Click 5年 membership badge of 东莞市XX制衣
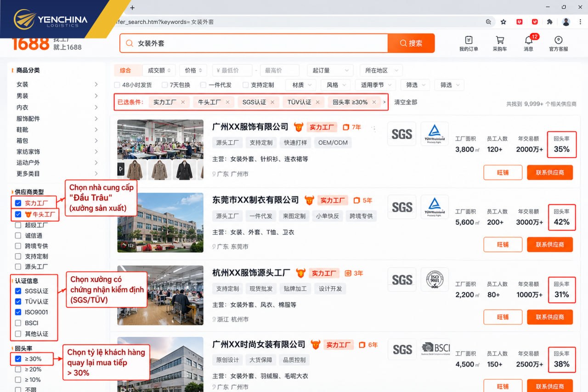Screen dimensions: 588x392 coord(362,200)
